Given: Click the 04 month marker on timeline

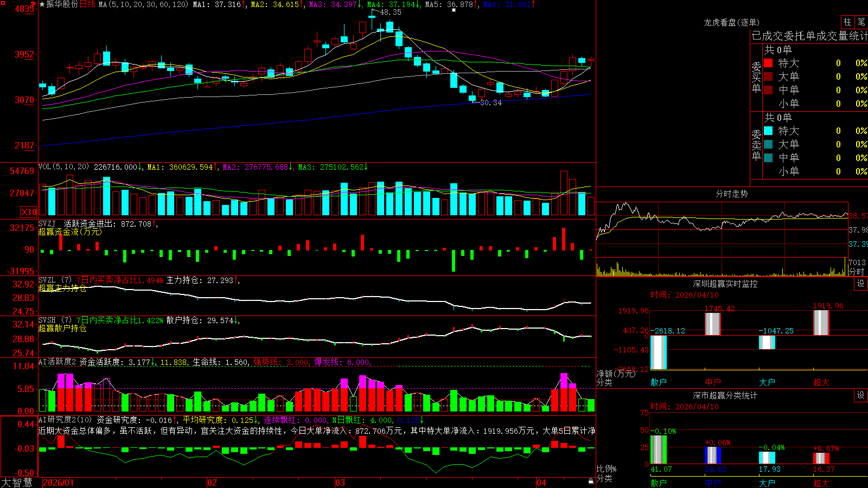Looking at the screenshot, I should (x=541, y=483).
